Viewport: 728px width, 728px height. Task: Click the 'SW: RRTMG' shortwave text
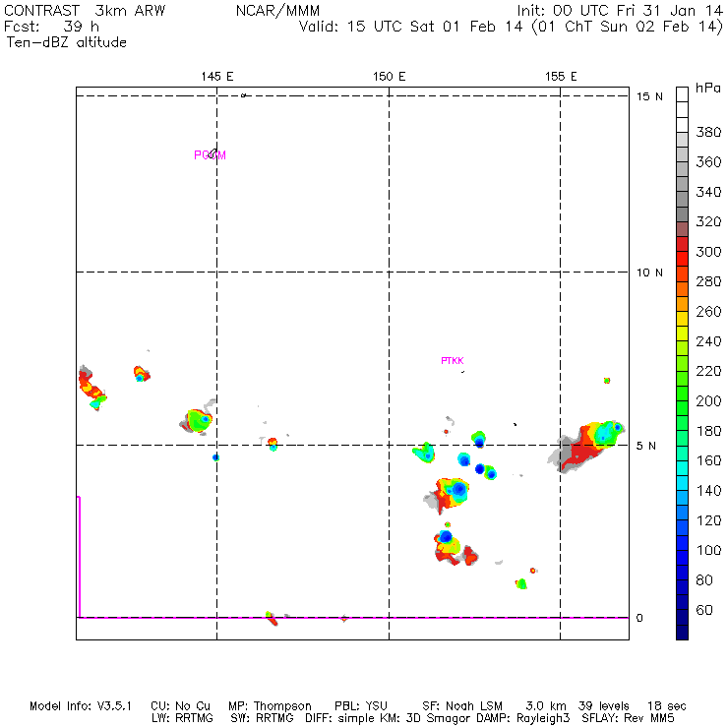click(x=262, y=718)
